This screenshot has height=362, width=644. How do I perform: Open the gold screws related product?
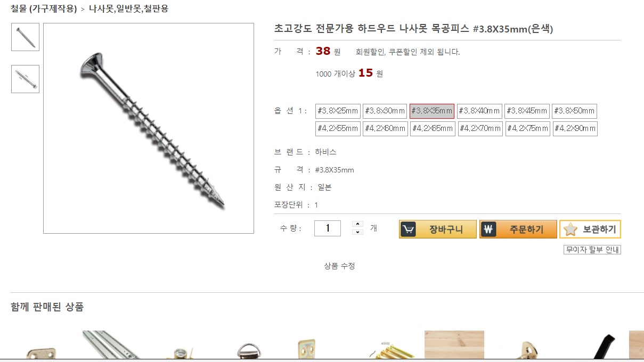(x=392, y=349)
